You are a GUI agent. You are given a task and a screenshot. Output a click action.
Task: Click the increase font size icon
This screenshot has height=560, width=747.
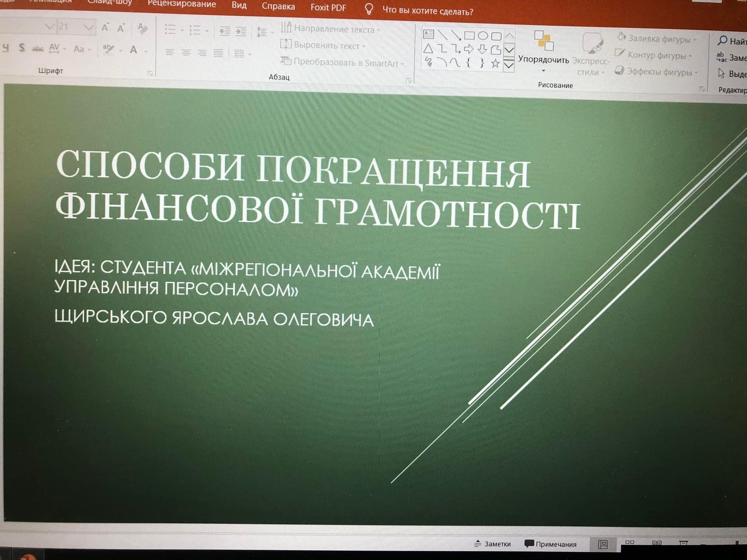[x=105, y=28]
